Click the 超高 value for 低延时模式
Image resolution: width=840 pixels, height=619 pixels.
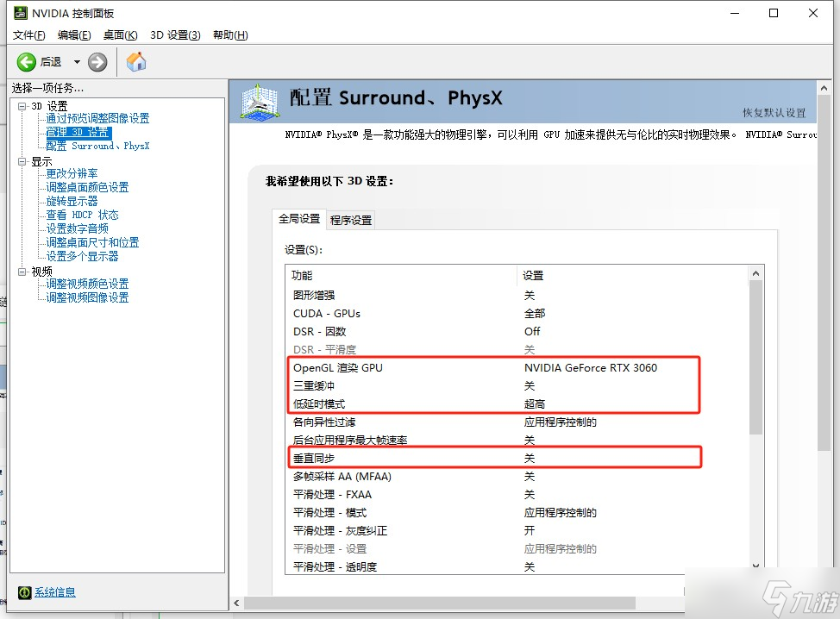tap(535, 404)
